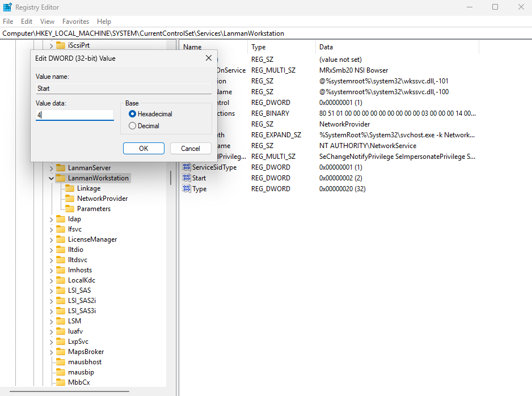Screen dimensions: 532x396
Task: Click the LanmanWorkstation folder icon
Action: 61,178
